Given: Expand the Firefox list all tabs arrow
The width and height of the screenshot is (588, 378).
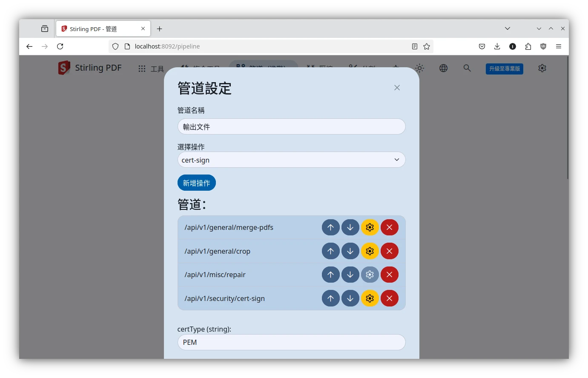Looking at the screenshot, I should (507, 29).
